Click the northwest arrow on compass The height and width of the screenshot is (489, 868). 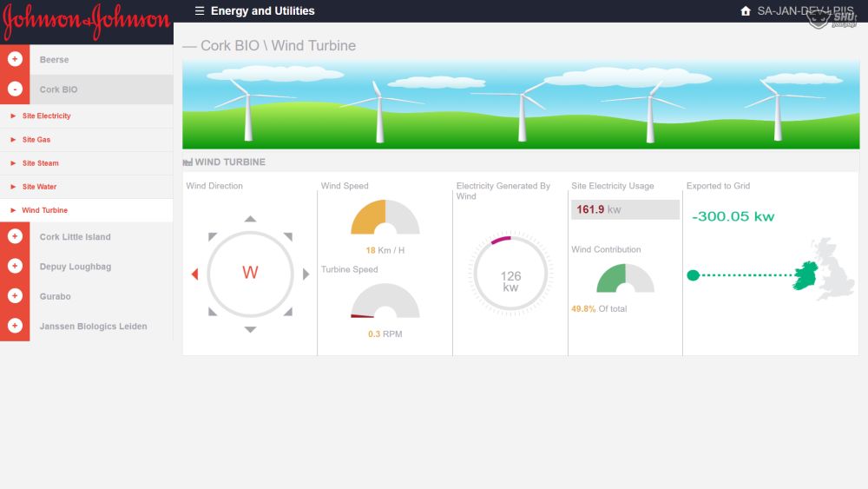212,236
